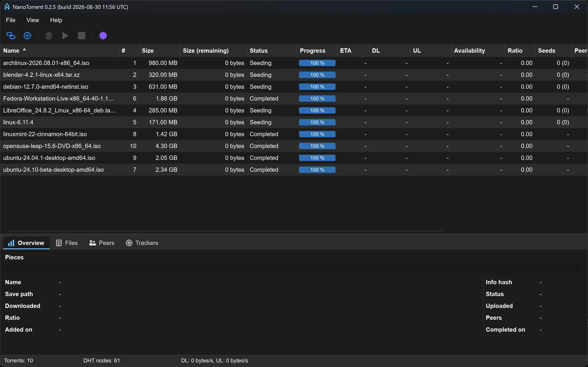Select the Overview tab
The height and width of the screenshot is (367, 588).
click(x=26, y=243)
